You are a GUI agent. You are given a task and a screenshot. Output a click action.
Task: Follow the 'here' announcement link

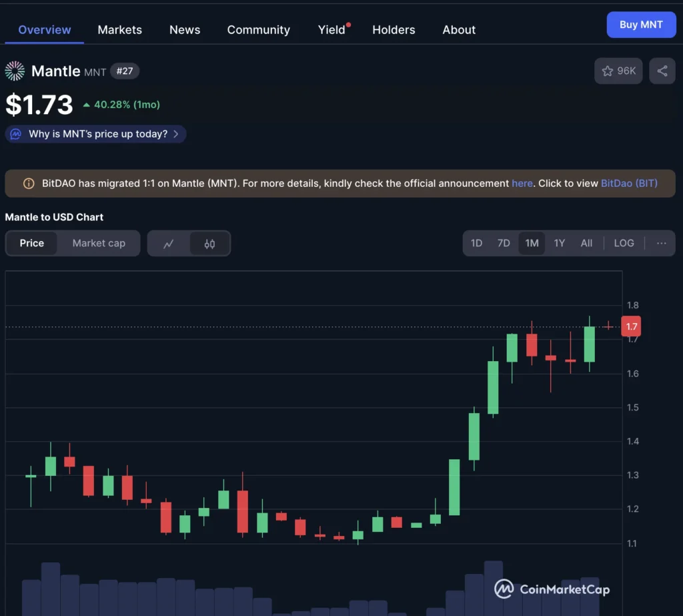coord(522,183)
